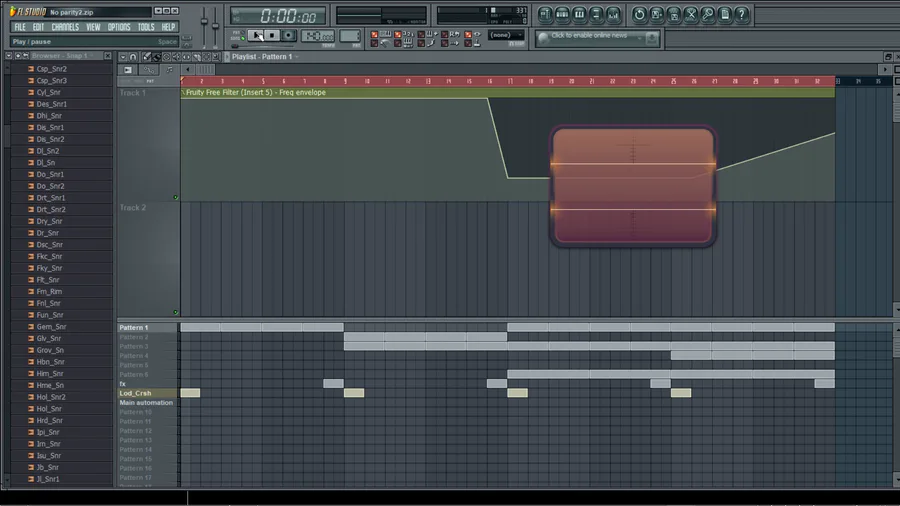This screenshot has width=900, height=506.
Task: Mute Track 2 using its green dot
Action: pos(176,312)
